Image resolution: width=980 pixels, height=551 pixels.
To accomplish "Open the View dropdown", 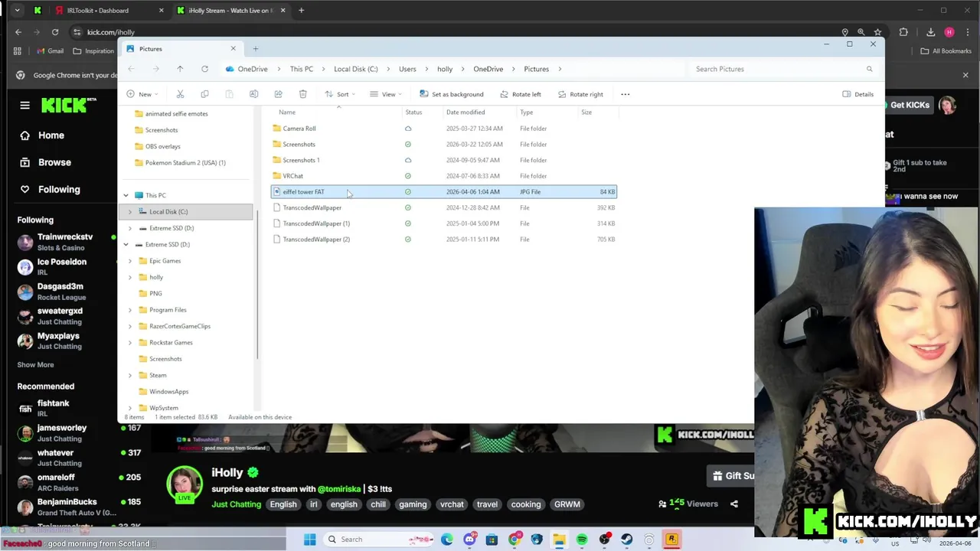I will (x=386, y=94).
